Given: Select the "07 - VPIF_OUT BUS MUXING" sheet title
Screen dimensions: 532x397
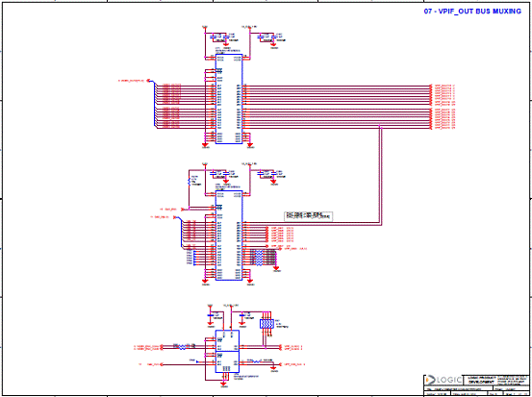Looking at the screenshot, I should tap(472, 12).
